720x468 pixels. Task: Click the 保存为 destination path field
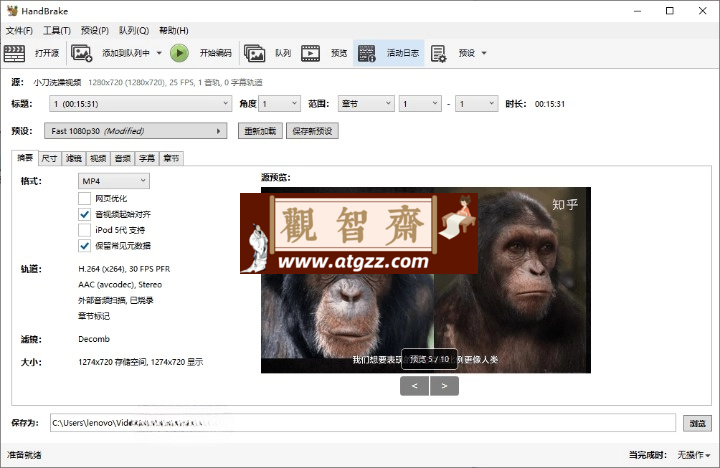pos(363,423)
